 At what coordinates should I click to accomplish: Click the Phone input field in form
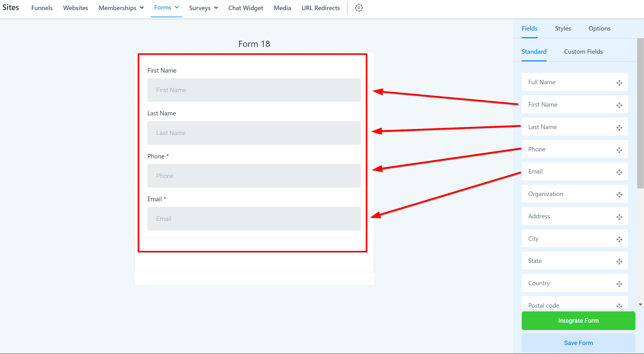click(x=254, y=176)
